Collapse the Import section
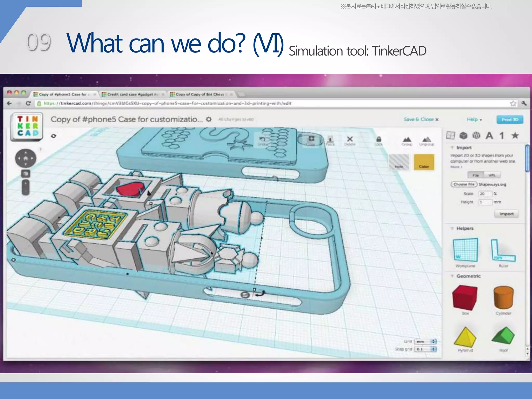Viewport: 532px width, 399px height. (x=452, y=148)
